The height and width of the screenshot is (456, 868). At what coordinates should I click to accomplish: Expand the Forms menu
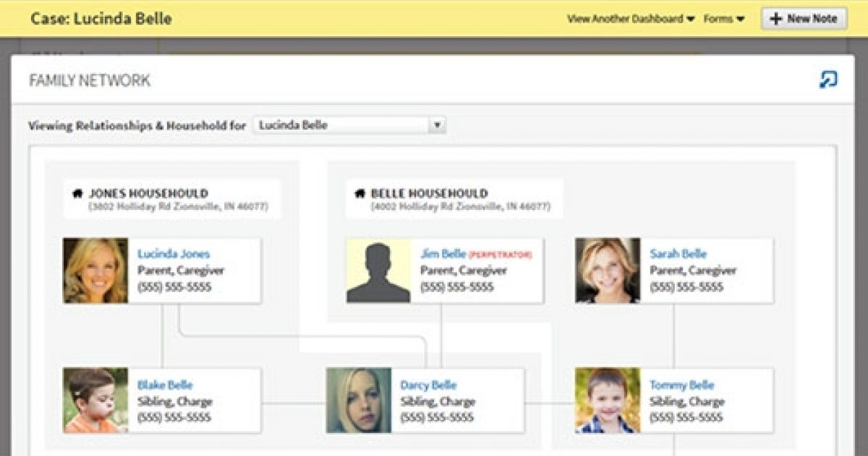coord(723,19)
